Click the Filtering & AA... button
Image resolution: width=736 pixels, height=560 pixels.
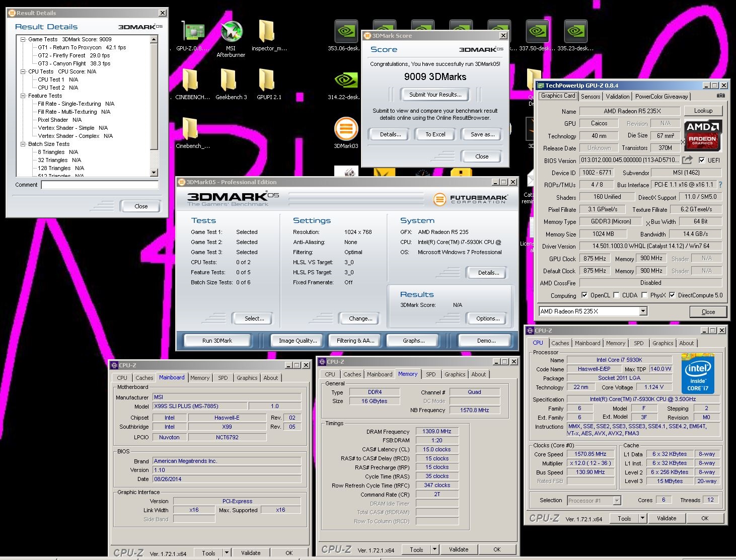[x=355, y=341]
